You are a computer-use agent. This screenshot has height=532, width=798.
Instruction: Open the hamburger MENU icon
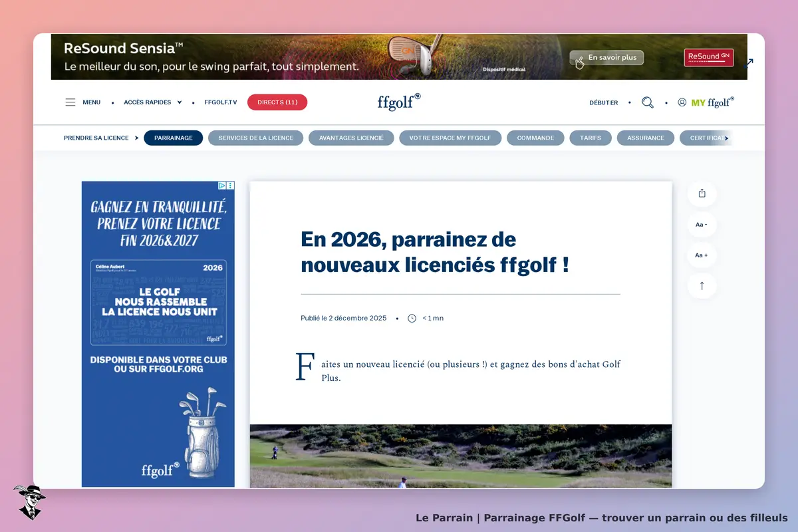[x=70, y=102]
